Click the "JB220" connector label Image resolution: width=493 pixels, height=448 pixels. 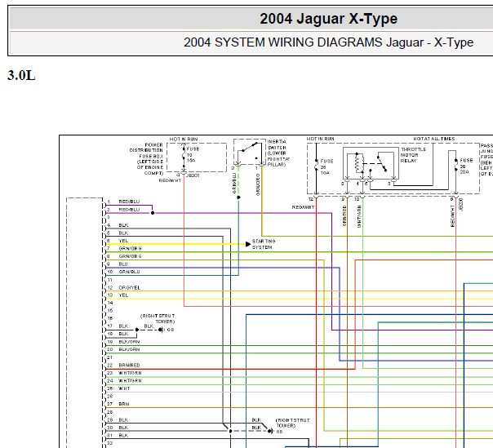click(x=461, y=205)
